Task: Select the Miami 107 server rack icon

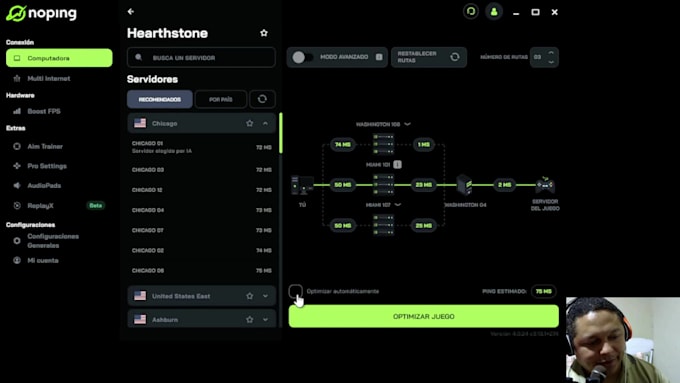Action: (383, 225)
